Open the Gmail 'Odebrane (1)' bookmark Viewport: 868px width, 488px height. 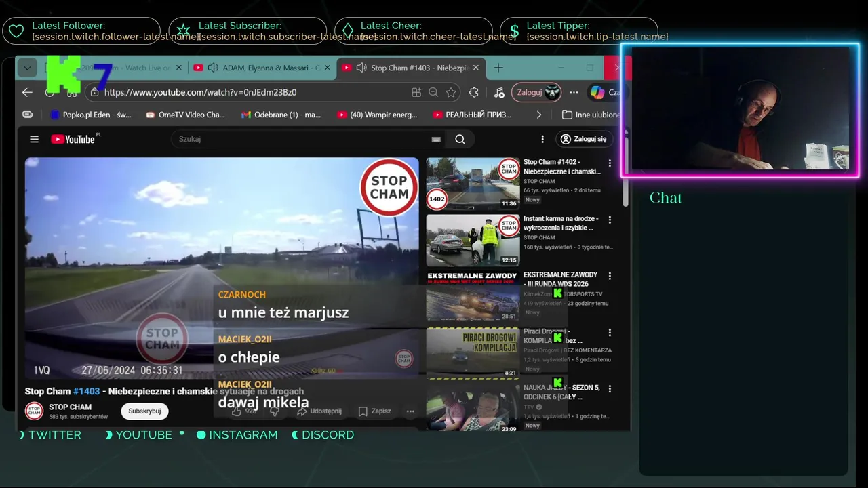click(281, 115)
